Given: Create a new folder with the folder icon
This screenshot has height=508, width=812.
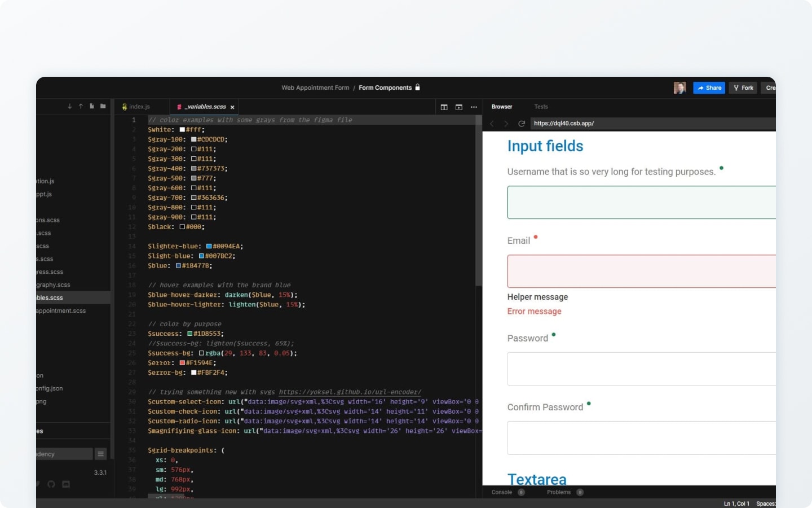Looking at the screenshot, I should pos(103,106).
